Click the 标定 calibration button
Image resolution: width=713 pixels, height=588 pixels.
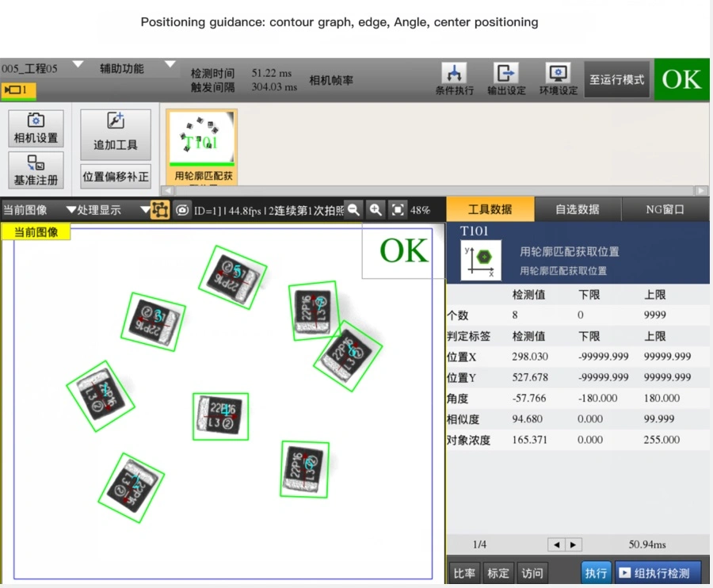[x=498, y=573]
